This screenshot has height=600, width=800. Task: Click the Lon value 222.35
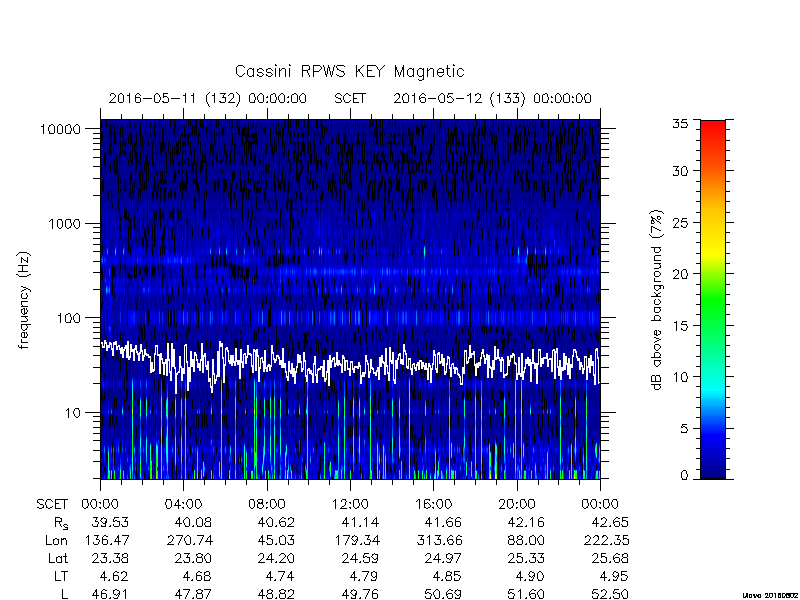pos(606,540)
